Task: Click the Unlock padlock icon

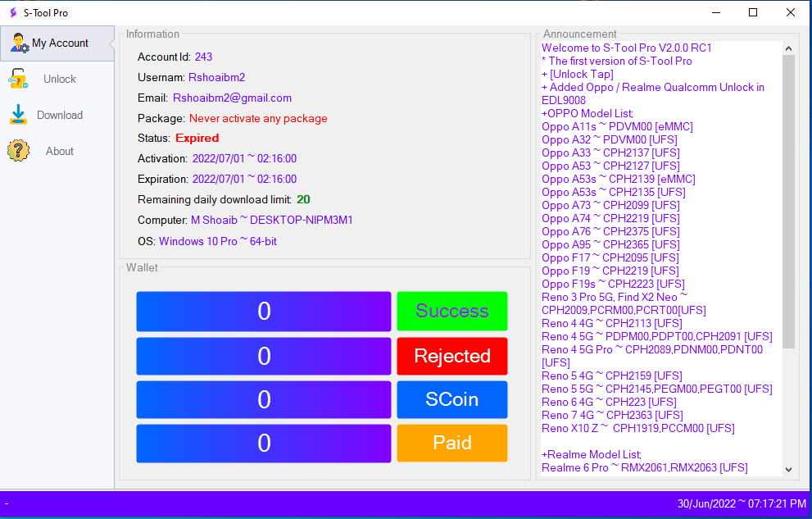Action: [18, 80]
